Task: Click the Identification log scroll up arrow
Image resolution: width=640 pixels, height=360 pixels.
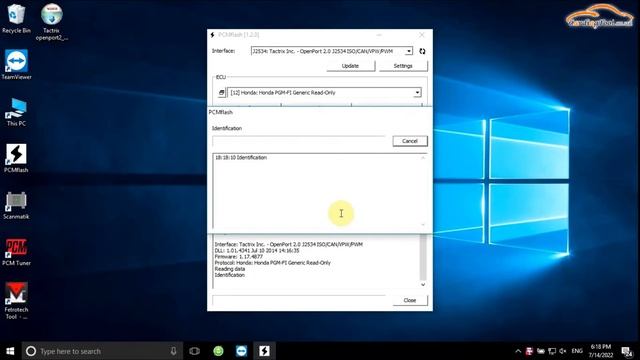Action: [x=423, y=158]
